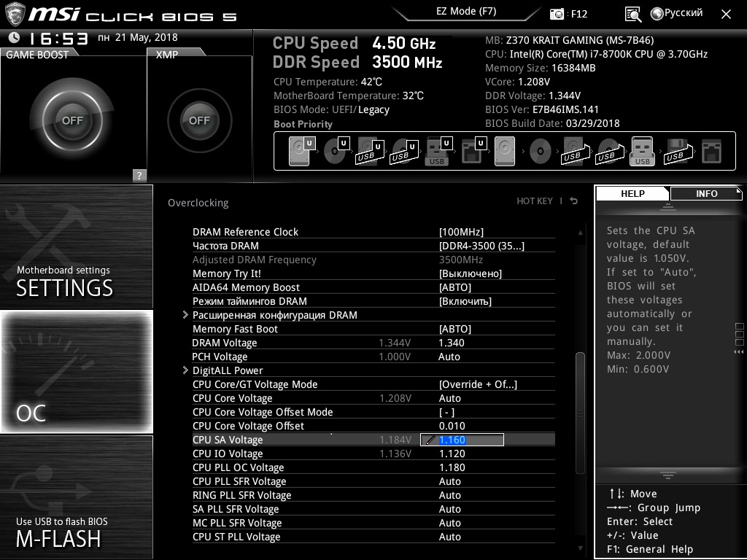Select the UEFI floppy boot device icon

point(473,151)
